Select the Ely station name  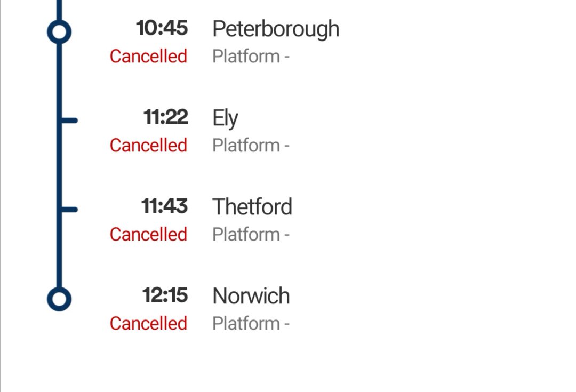click(x=225, y=118)
